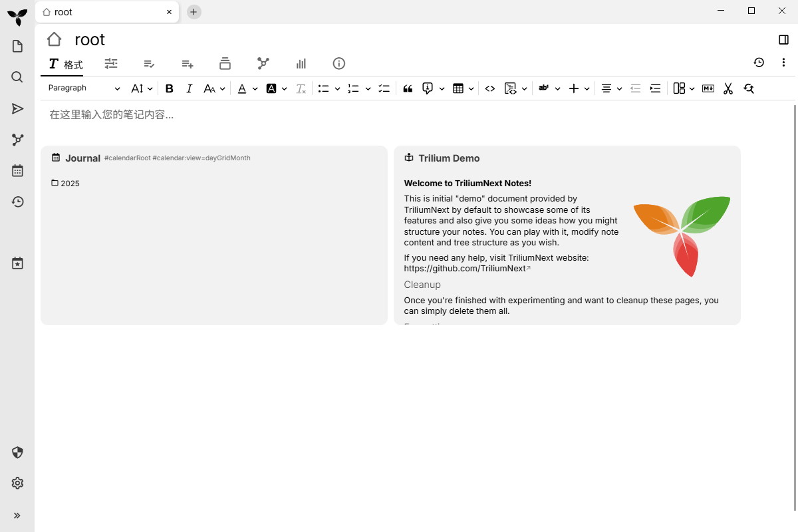Open the include/layout block dropdown
This screenshot has height=532, width=798.
(684, 88)
